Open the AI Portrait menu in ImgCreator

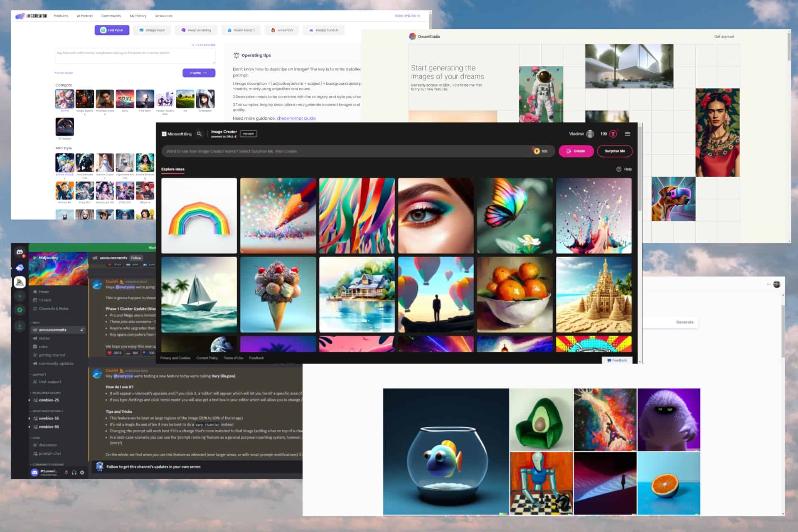coord(85,16)
